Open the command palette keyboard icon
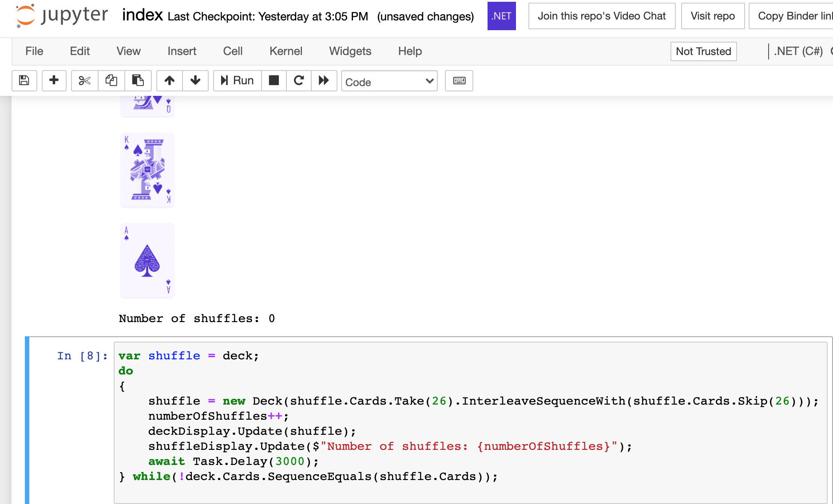This screenshot has height=504, width=833. pyautogui.click(x=459, y=81)
